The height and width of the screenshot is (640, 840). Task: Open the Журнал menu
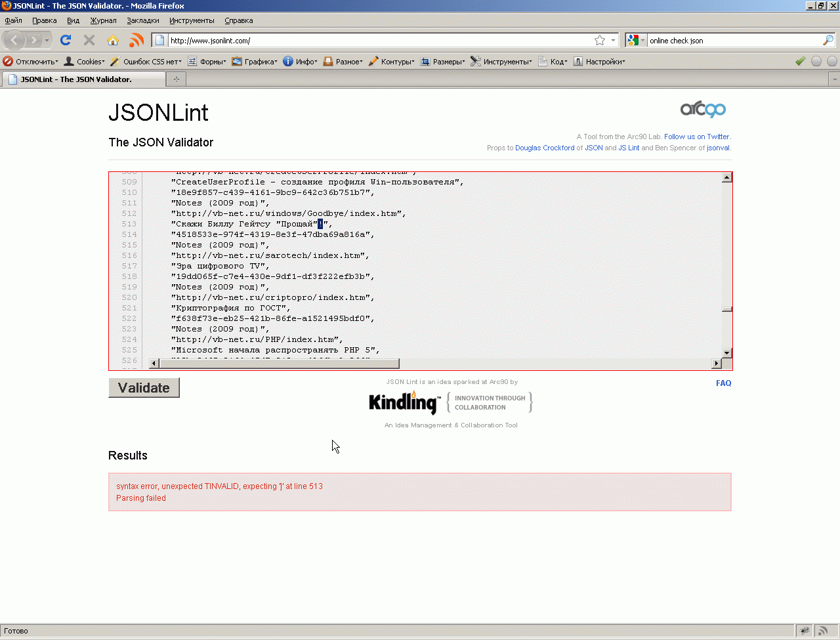103,20
